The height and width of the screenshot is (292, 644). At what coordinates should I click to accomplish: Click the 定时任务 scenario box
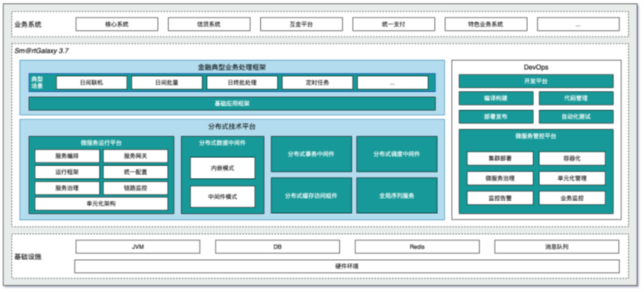click(x=317, y=83)
